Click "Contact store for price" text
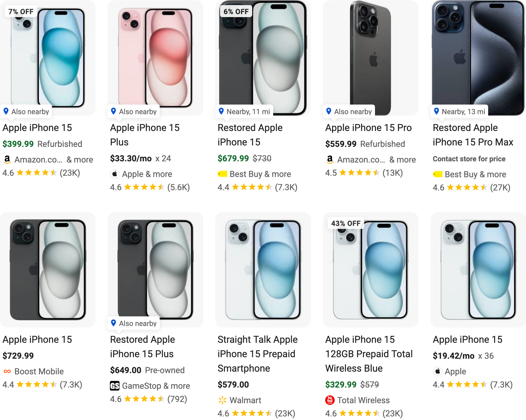This screenshot has width=526, height=420. point(469,159)
